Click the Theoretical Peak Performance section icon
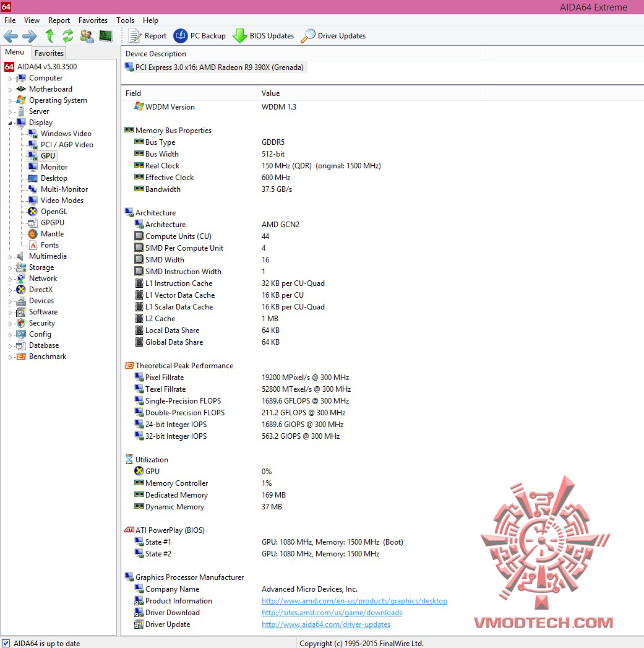 [x=129, y=365]
